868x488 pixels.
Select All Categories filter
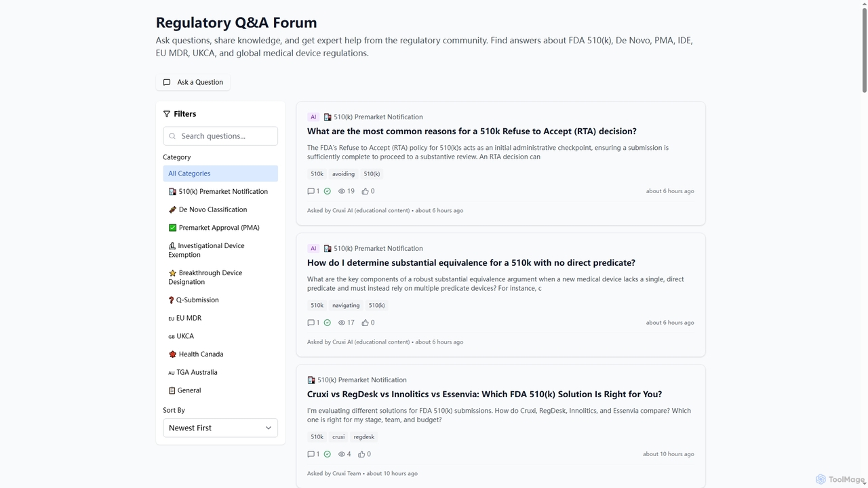click(220, 174)
